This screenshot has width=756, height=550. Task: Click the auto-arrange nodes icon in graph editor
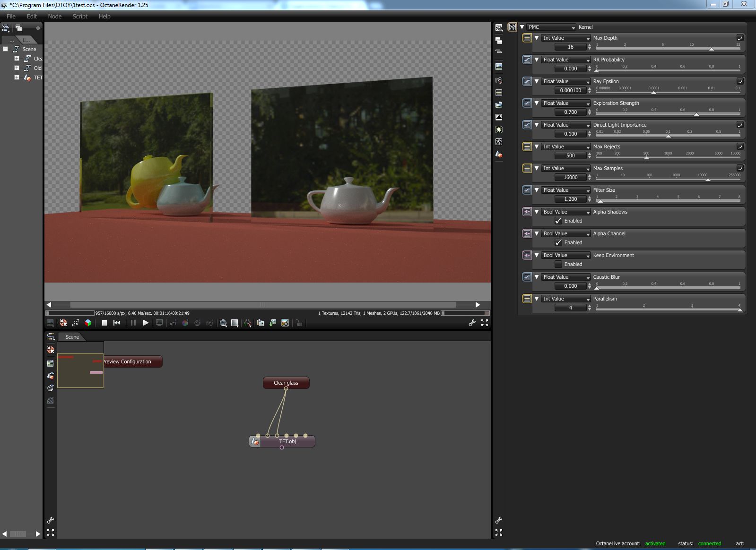tap(51, 337)
